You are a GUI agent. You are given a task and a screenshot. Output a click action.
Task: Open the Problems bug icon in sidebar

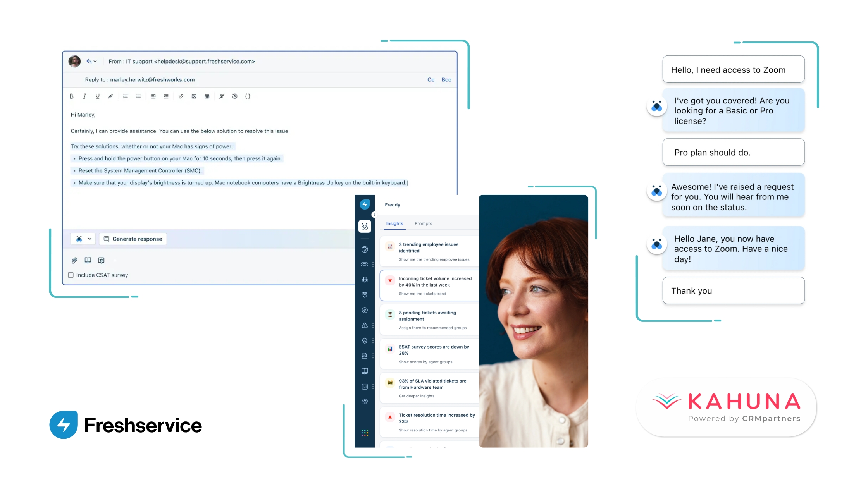click(365, 280)
